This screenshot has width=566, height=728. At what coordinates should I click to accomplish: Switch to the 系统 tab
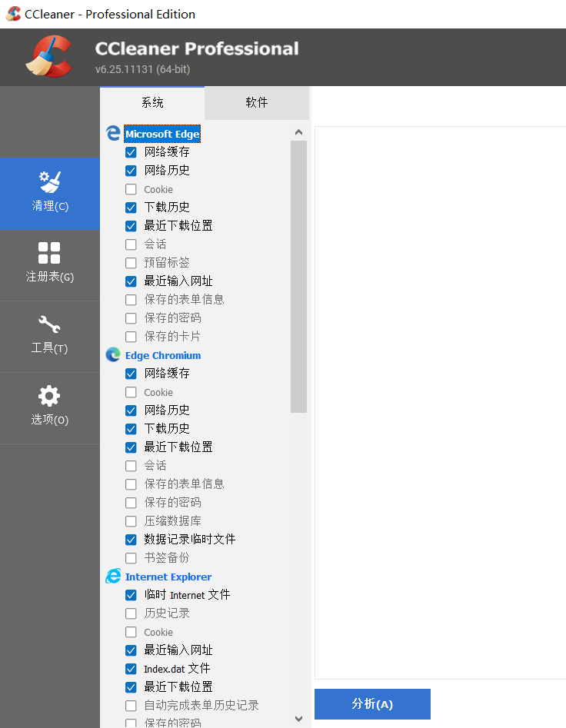[x=152, y=102]
